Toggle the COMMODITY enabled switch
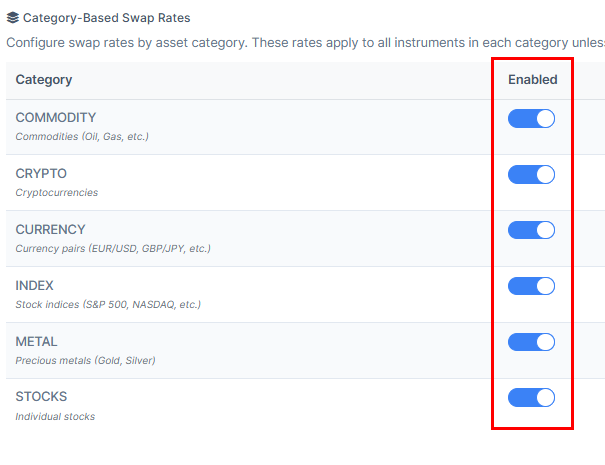Viewport: 605px width, 465px height. point(531,119)
